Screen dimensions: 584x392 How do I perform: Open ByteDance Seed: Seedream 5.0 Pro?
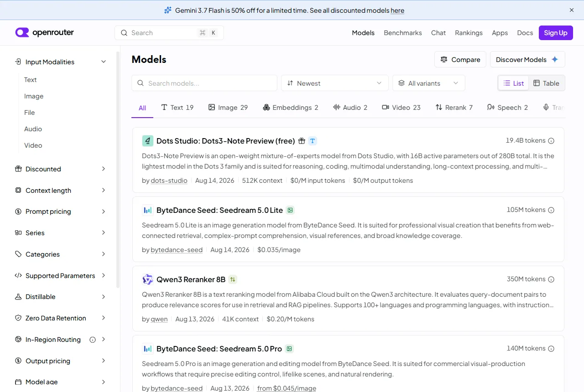click(x=219, y=349)
